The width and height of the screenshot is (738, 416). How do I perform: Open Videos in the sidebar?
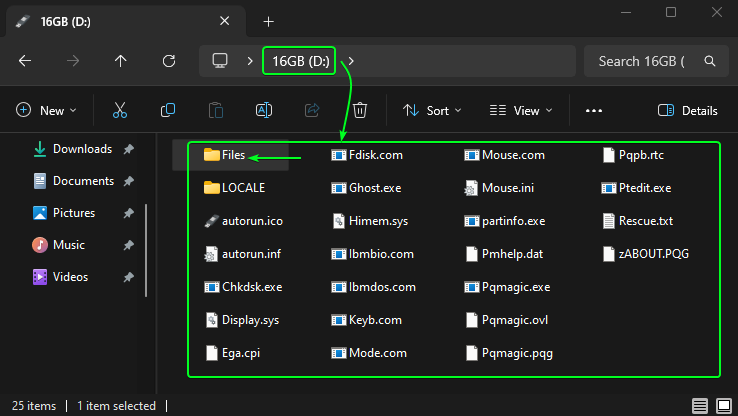tap(70, 277)
